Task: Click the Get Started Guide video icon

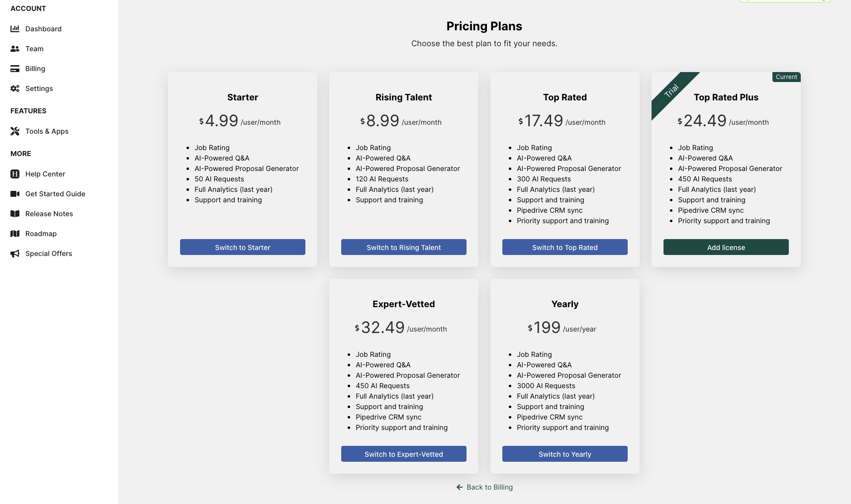Action: (15, 194)
